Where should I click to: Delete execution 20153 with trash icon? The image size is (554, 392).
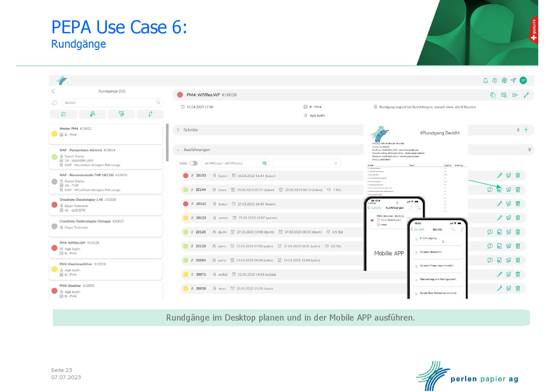click(x=518, y=175)
